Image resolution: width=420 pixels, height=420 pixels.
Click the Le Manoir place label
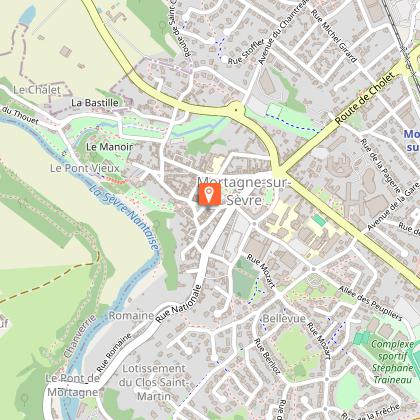click(x=109, y=147)
